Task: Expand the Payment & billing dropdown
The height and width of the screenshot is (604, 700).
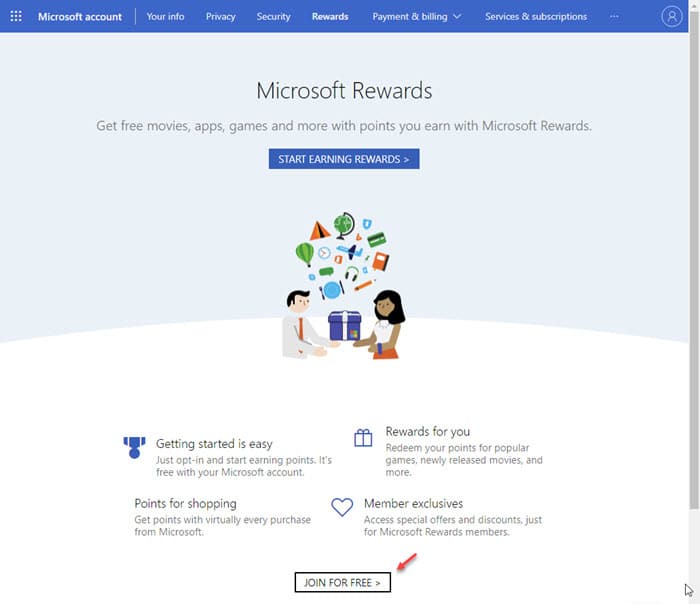Action: (417, 17)
